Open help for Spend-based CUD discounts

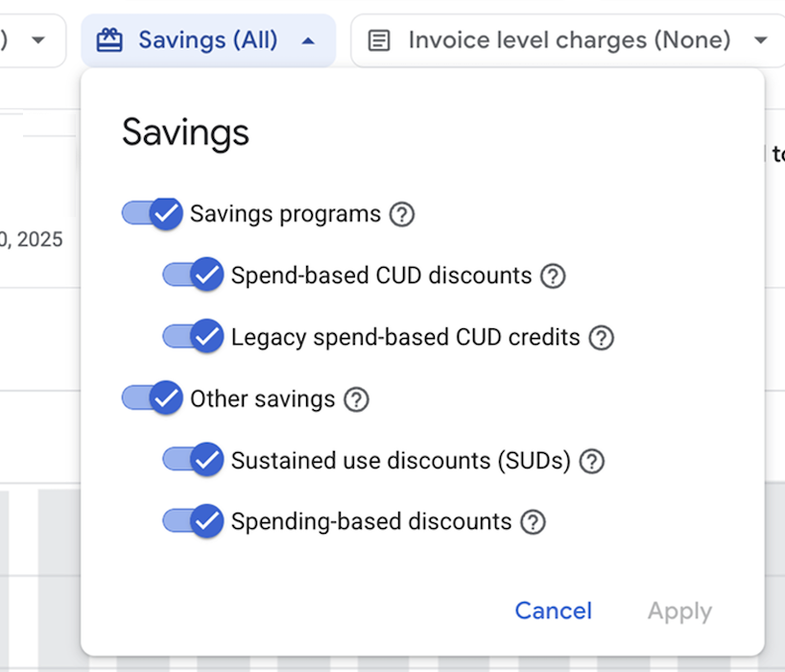pos(553,276)
